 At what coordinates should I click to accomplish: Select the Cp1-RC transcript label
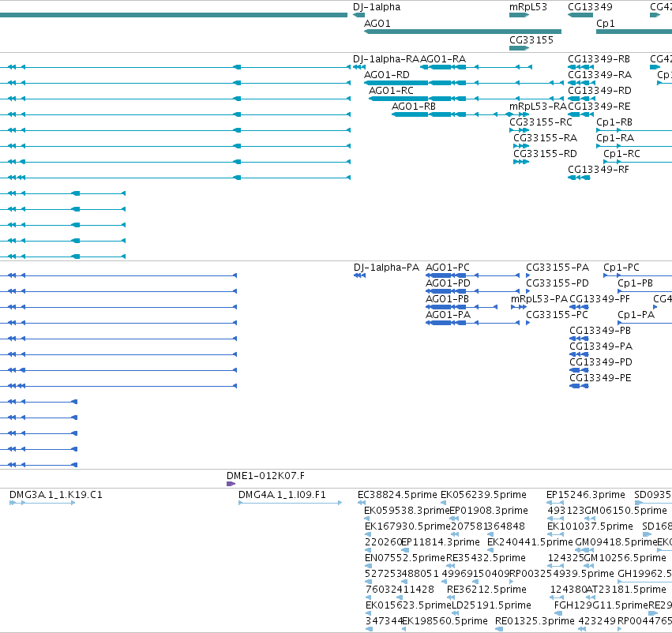621,153
